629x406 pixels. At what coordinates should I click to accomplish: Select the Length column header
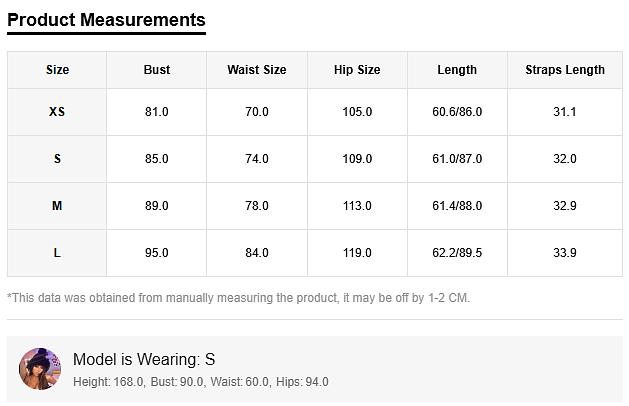point(457,70)
